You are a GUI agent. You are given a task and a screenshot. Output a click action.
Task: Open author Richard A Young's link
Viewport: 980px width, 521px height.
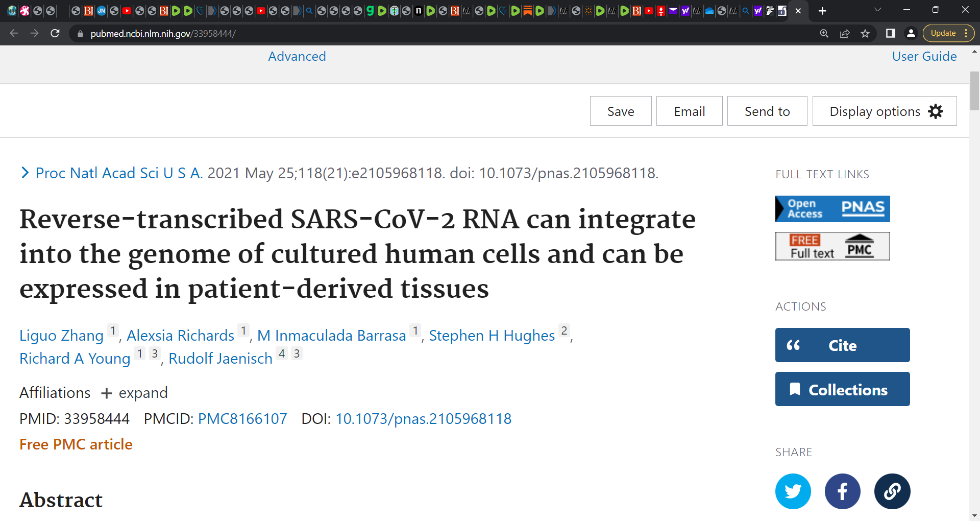(x=75, y=359)
